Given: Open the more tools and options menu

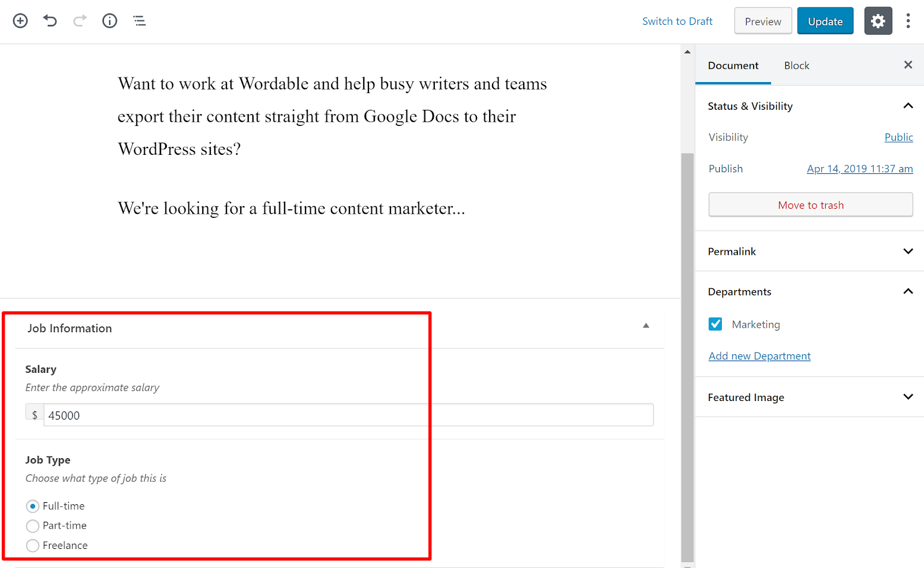Looking at the screenshot, I should tap(908, 20).
